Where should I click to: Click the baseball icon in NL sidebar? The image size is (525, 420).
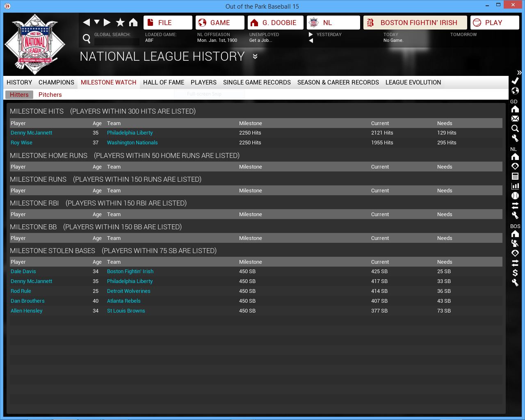tap(515, 196)
